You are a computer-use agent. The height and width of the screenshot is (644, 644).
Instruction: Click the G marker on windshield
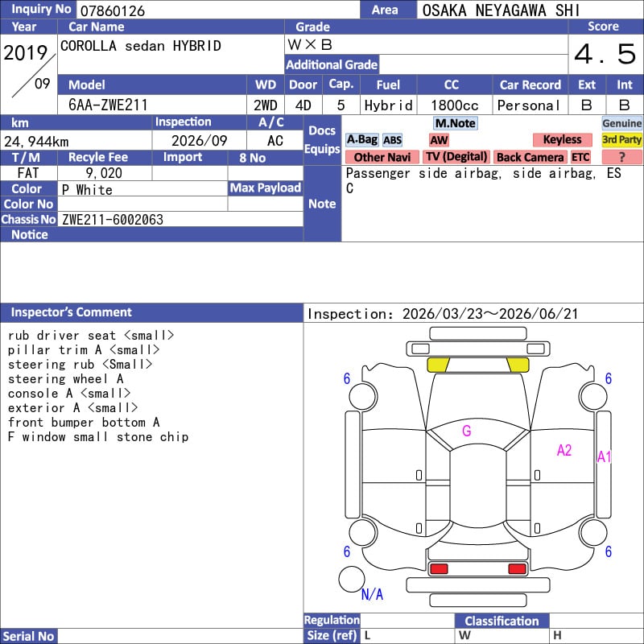tap(466, 431)
